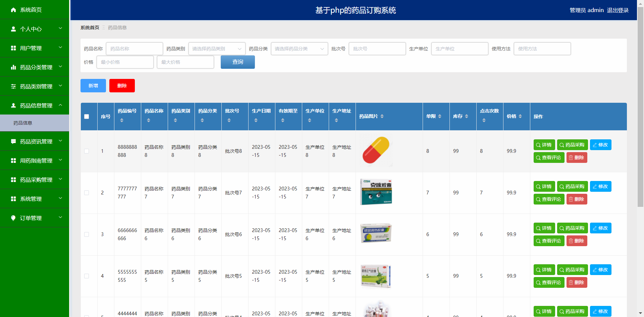Click 删除 button for row 1
Image resolution: width=644 pixels, height=317 pixels.
(577, 157)
